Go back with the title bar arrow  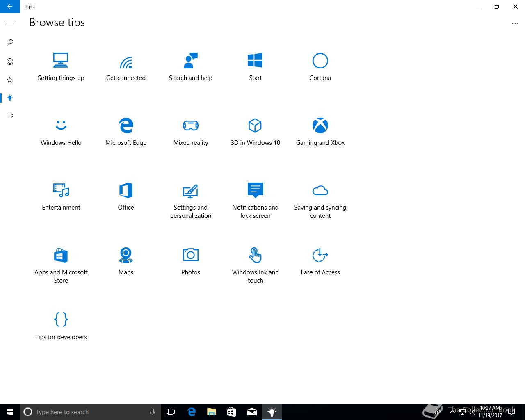[x=10, y=7]
